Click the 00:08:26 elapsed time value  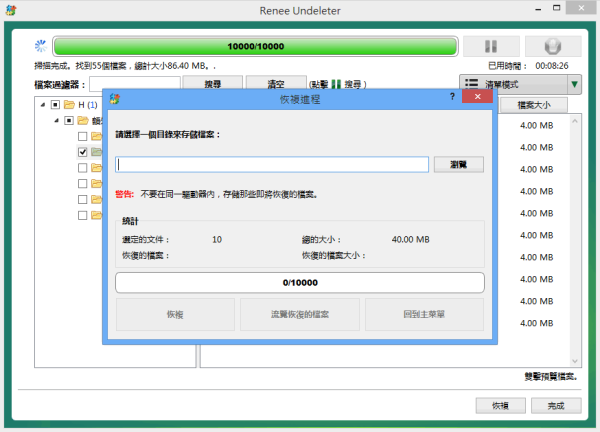click(x=552, y=66)
